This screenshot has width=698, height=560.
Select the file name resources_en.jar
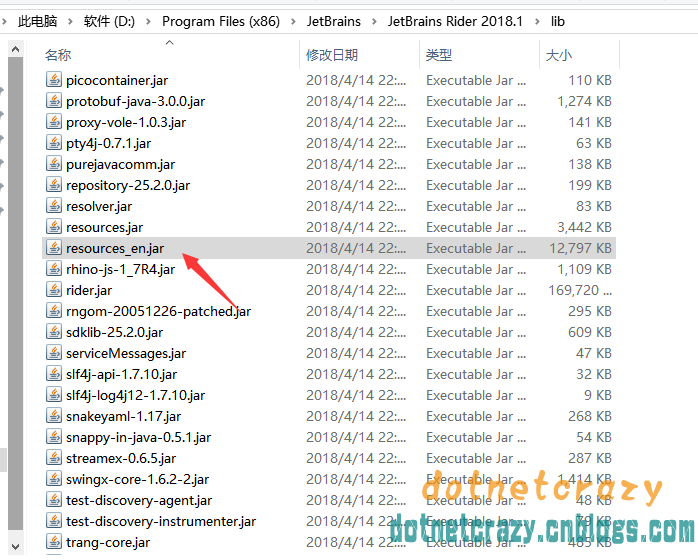coord(115,248)
